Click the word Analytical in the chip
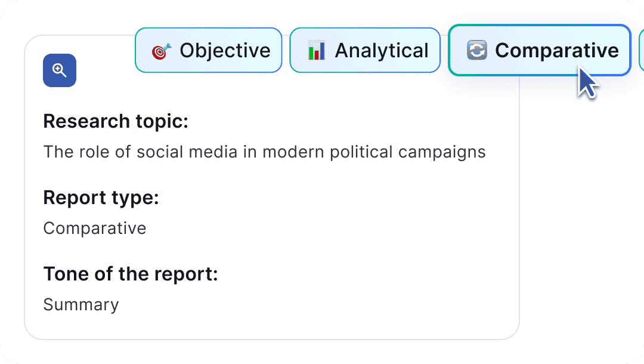This screenshot has width=644, height=364. point(382,51)
